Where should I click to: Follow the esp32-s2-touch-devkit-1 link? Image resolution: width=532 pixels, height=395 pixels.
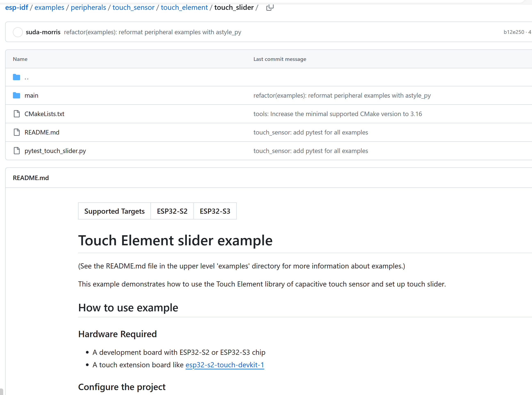click(x=225, y=365)
